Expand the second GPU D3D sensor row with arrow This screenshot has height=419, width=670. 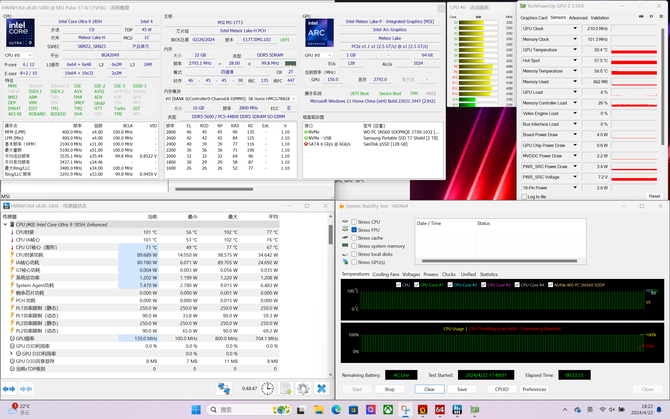12,354
